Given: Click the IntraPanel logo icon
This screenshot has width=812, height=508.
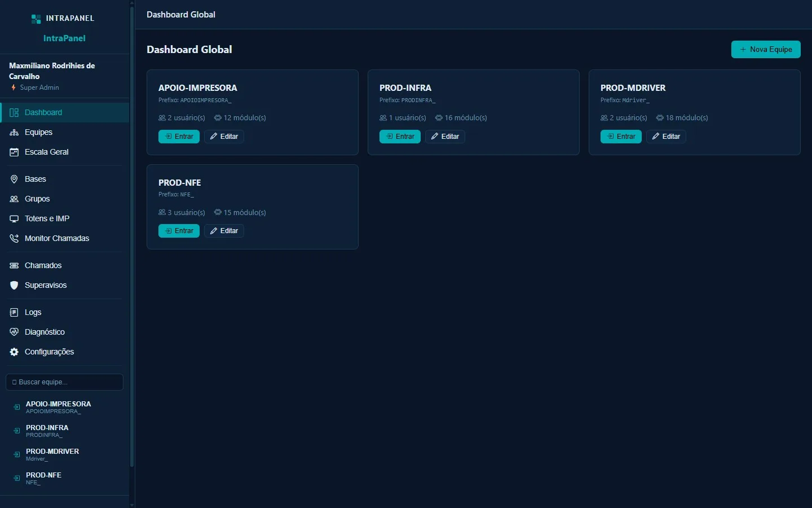Looking at the screenshot, I should point(36,19).
